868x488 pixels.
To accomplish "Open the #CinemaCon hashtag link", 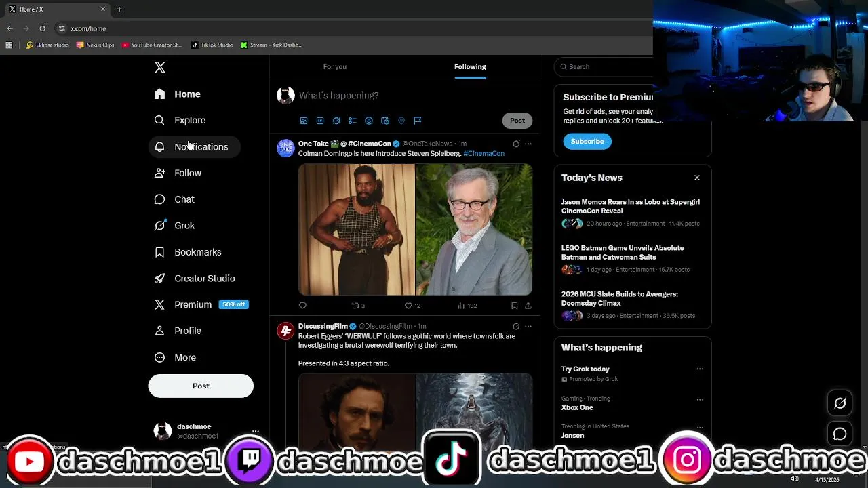I will coord(484,154).
